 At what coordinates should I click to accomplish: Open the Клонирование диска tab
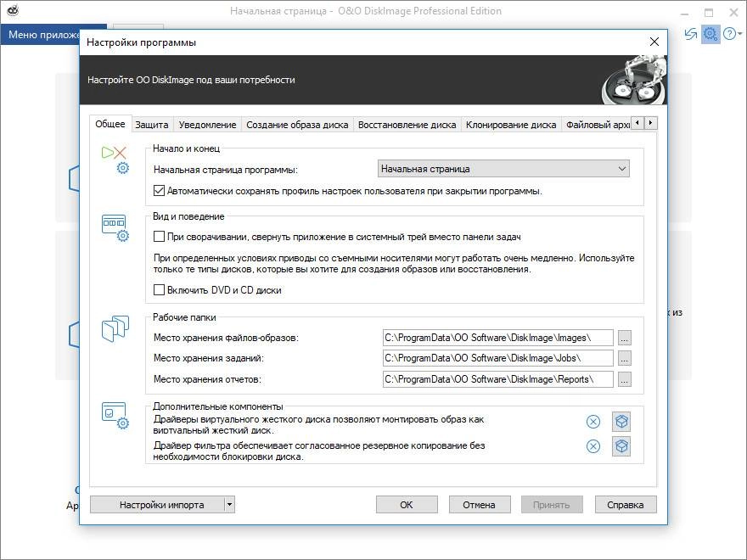click(511, 125)
